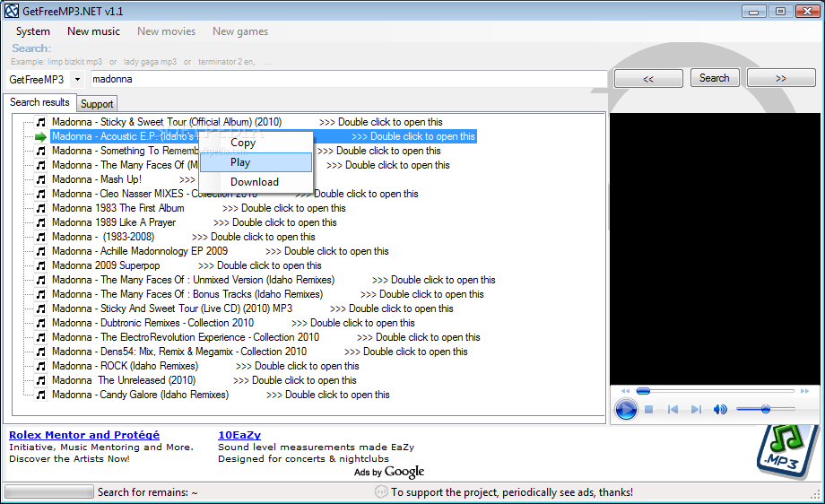Click the note icon beside Something To Remember
The image size is (825, 504).
(x=40, y=151)
